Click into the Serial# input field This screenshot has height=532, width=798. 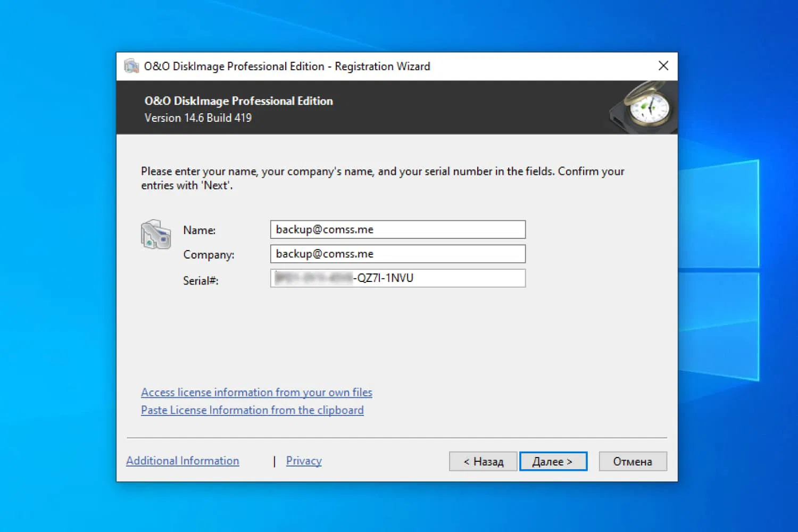[x=398, y=278]
